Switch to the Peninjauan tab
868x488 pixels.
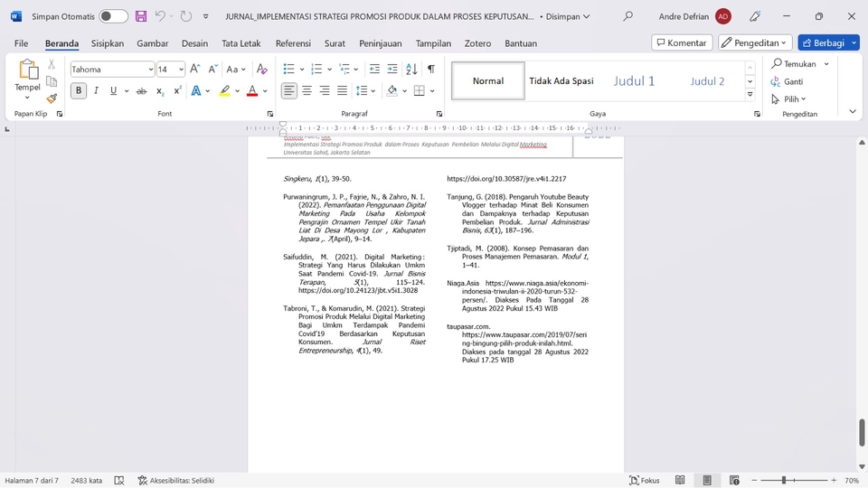381,43
